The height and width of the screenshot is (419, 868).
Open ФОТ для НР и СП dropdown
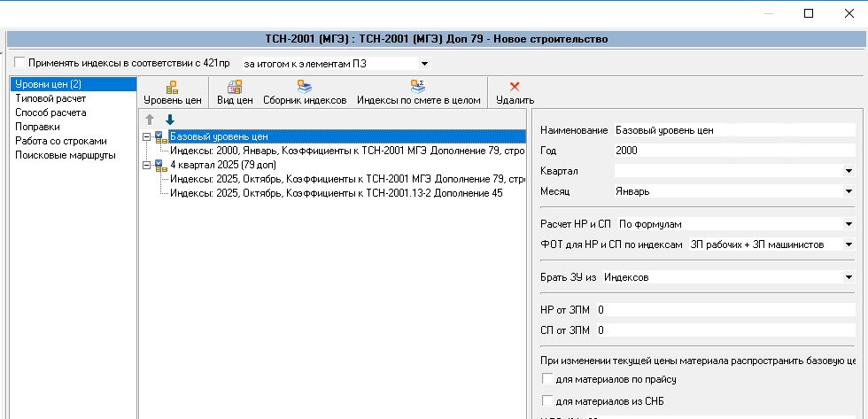(x=849, y=244)
